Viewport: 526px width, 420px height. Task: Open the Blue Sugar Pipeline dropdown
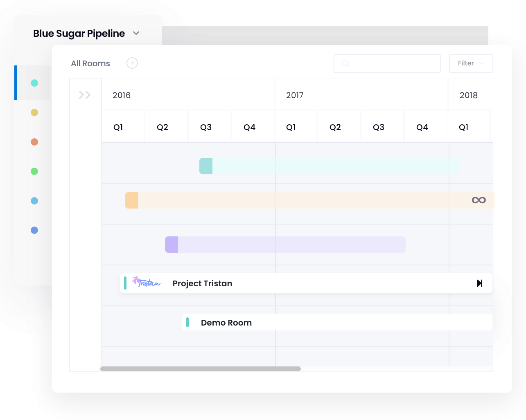136,34
